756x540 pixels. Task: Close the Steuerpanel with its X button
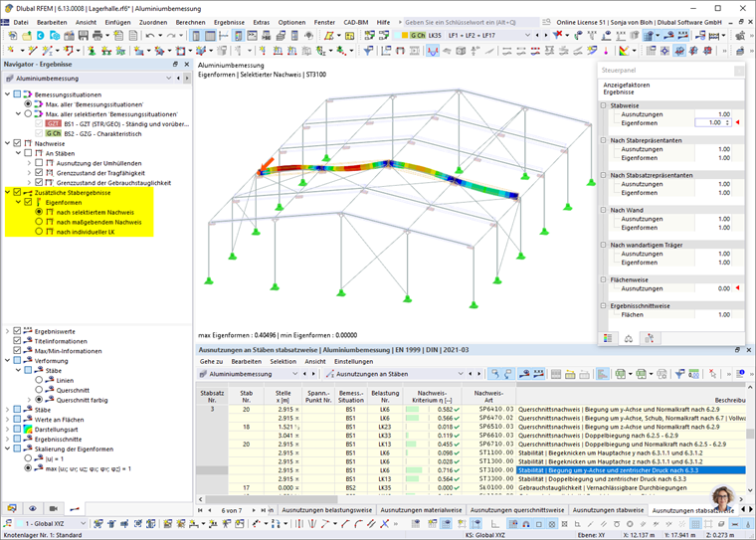[737, 71]
